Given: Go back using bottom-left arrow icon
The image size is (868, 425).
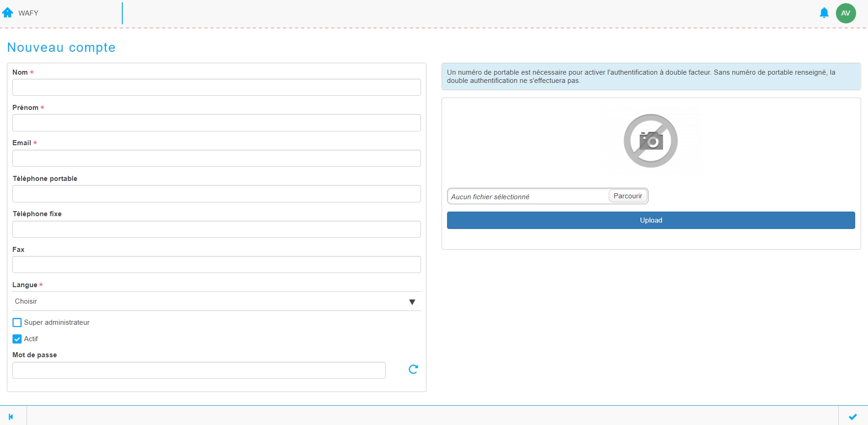Looking at the screenshot, I should click(11, 417).
